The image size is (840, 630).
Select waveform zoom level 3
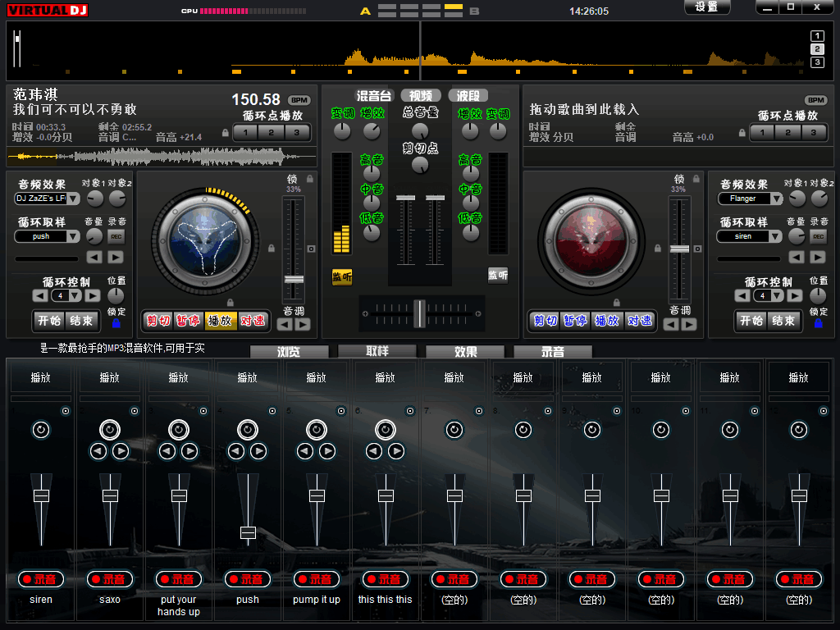(x=817, y=62)
